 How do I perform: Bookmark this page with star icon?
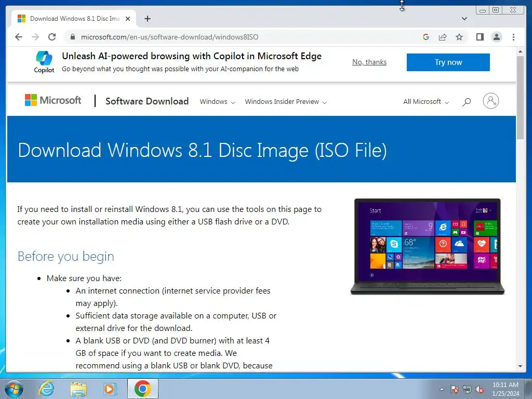click(459, 37)
